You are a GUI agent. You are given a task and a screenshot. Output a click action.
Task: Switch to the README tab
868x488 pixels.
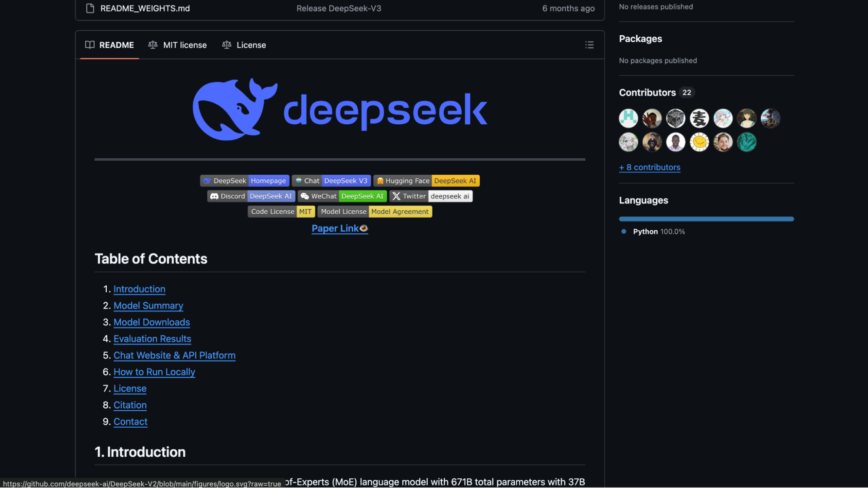click(109, 45)
